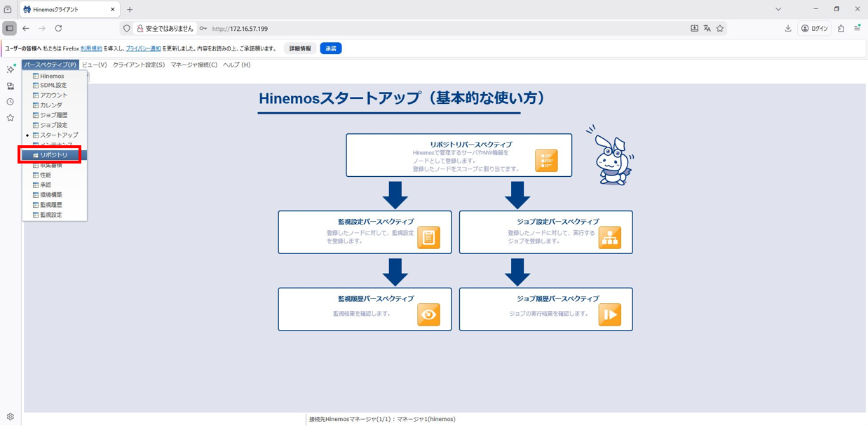
Task: Click the orange monitor settings clipboard icon
Action: pyautogui.click(x=428, y=237)
